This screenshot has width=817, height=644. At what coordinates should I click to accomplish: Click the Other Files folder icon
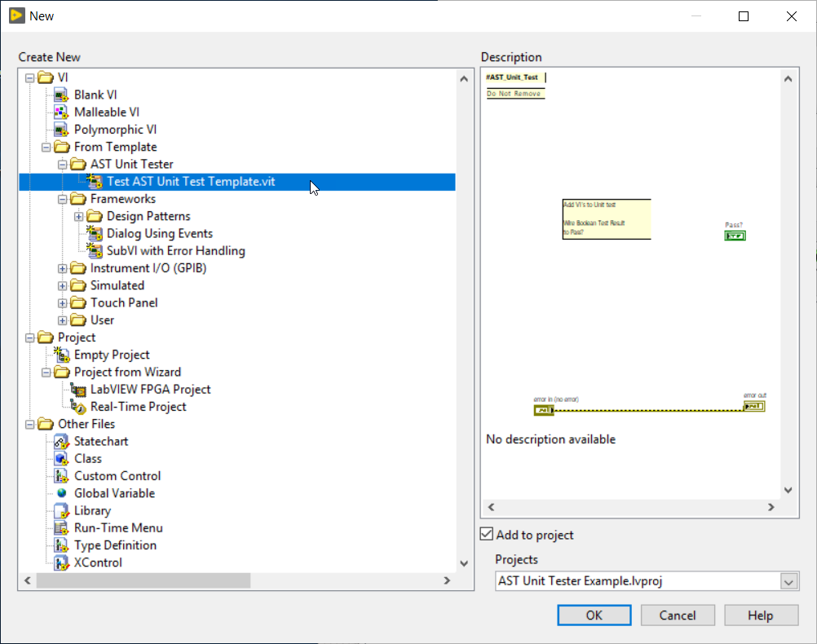[x=46, y=424]
